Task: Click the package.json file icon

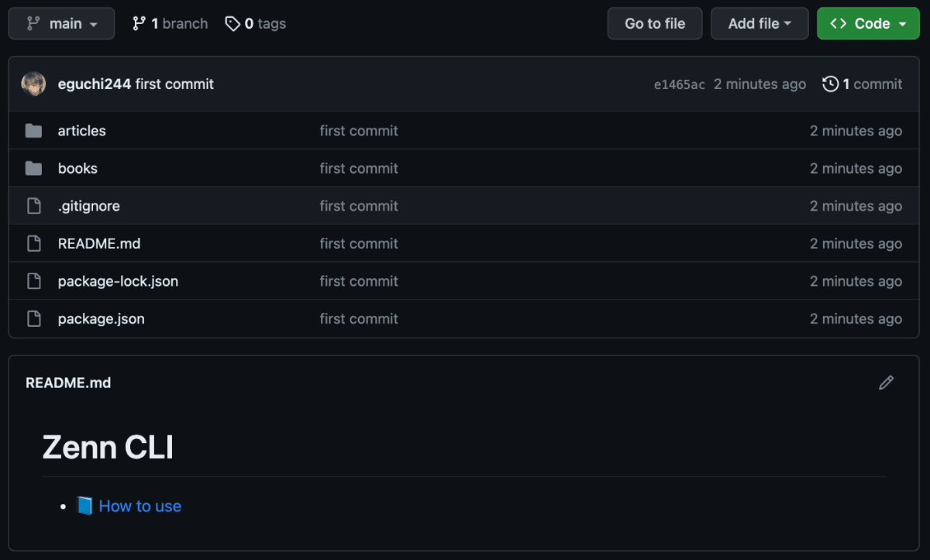Action: (x=33, y=318)
